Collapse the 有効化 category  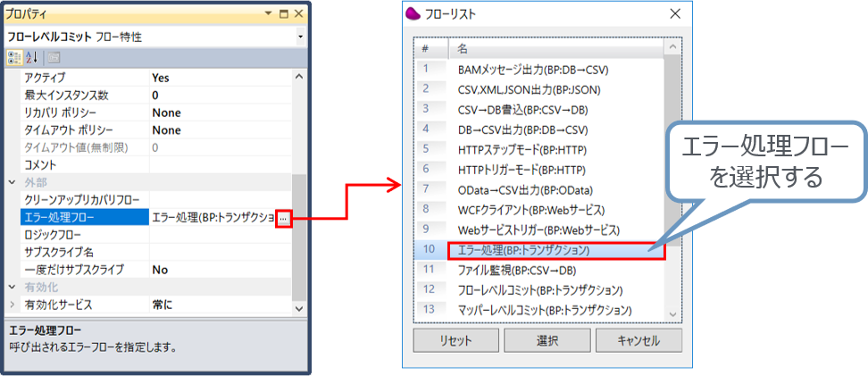[13, 287]
